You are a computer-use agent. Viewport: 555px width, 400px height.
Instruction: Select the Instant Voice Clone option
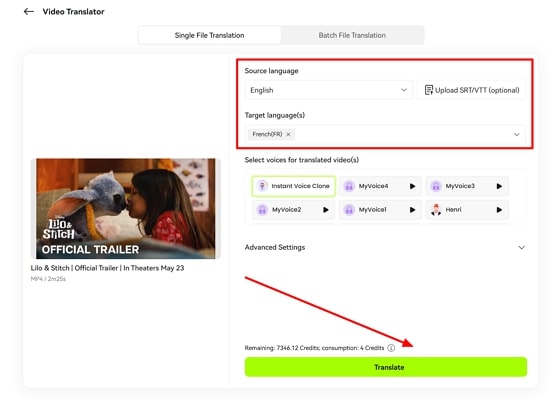pos(293,186)
